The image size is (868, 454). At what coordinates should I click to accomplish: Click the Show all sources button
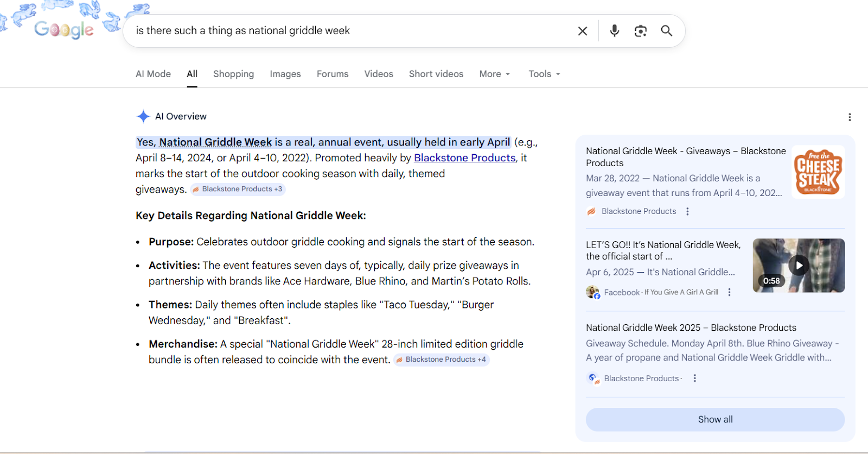714,419
